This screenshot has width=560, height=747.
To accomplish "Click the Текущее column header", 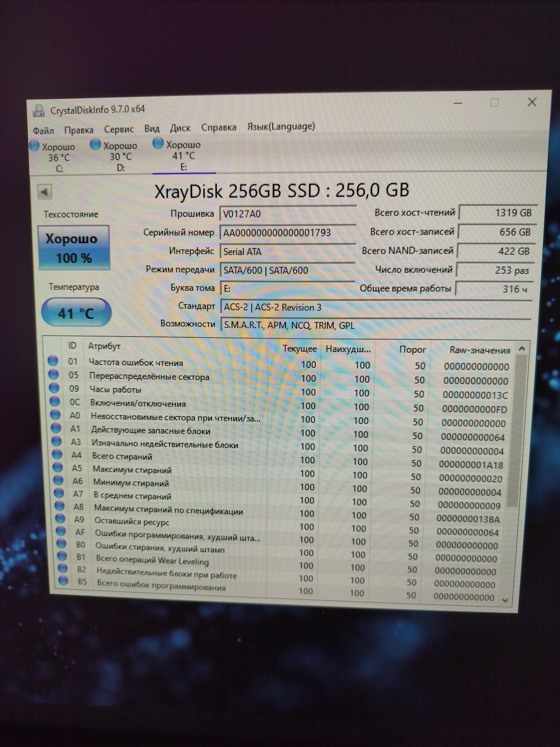I will [299, 349].
